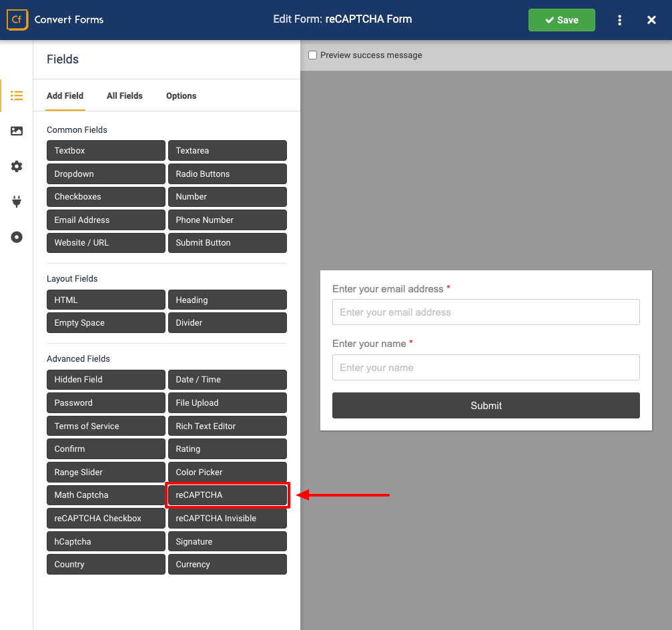Add a Math Captcha field

click(x=106, y=495)
